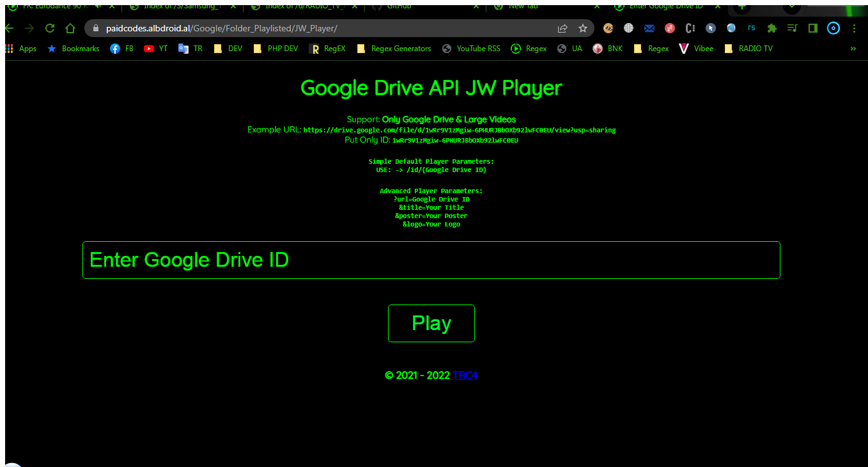868x467 pixels.
Task: Click the padlock site info icon
Action: coord(96,28)
